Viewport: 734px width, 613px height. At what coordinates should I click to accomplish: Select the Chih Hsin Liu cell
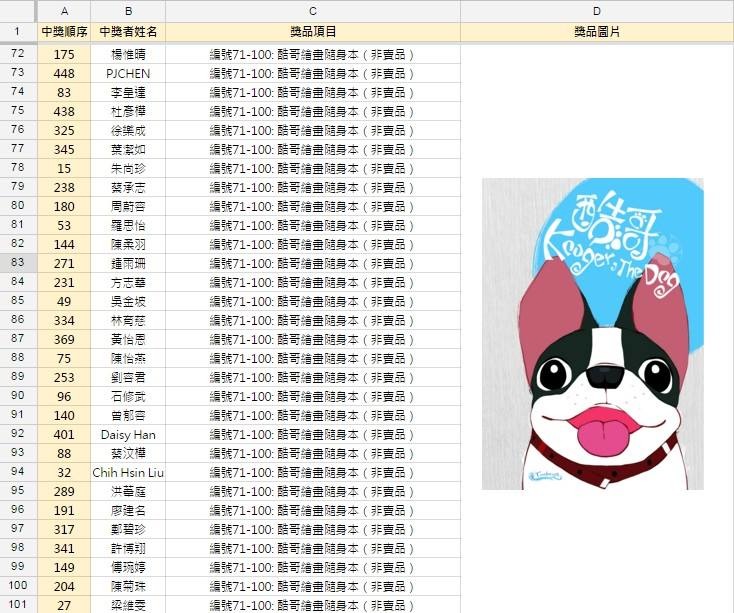(x=128, y=472)
